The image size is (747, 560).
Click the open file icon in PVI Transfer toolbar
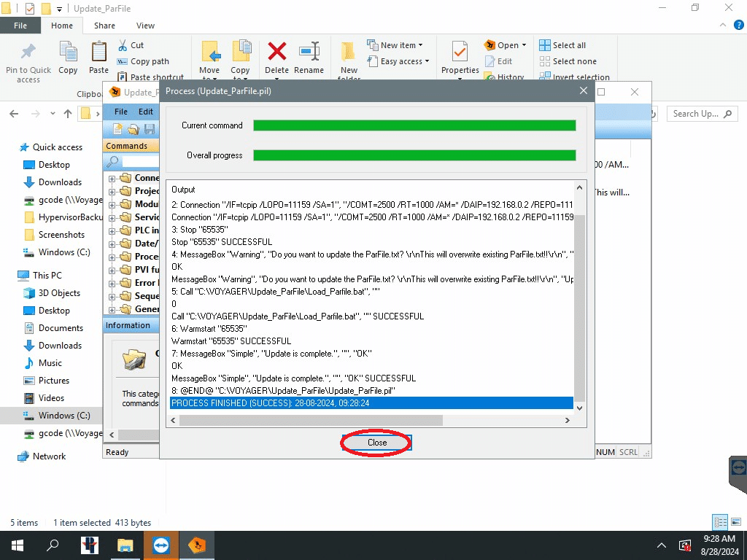pos(133,129)
